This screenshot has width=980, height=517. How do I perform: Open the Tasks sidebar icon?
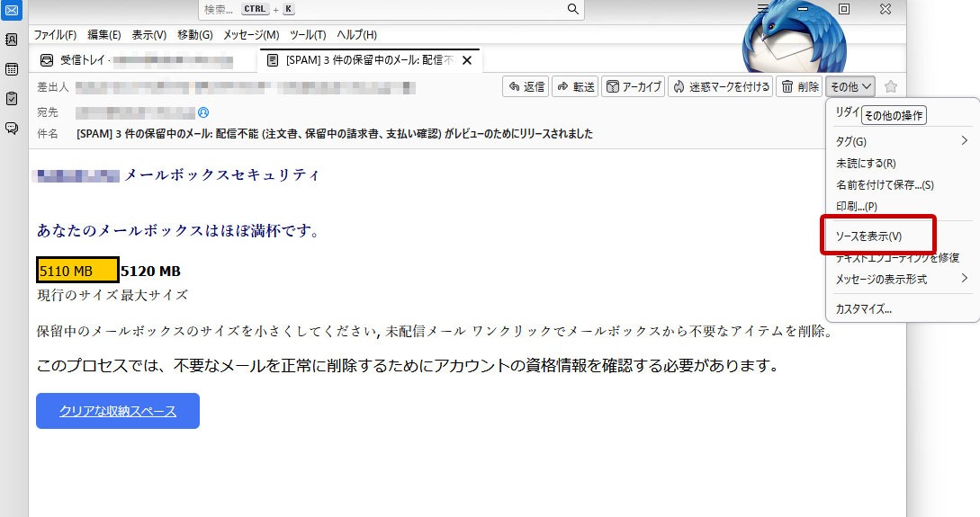(x=12, y=99)
